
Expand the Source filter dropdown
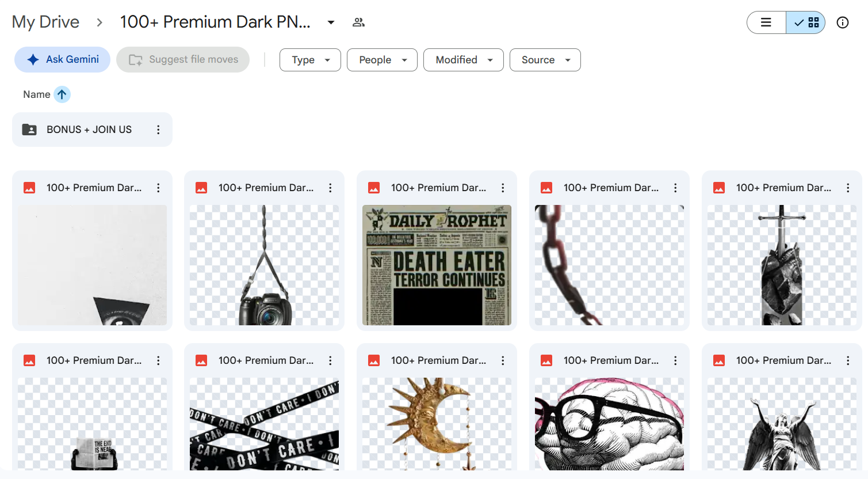pyautogui.click(x=545, y=60)
